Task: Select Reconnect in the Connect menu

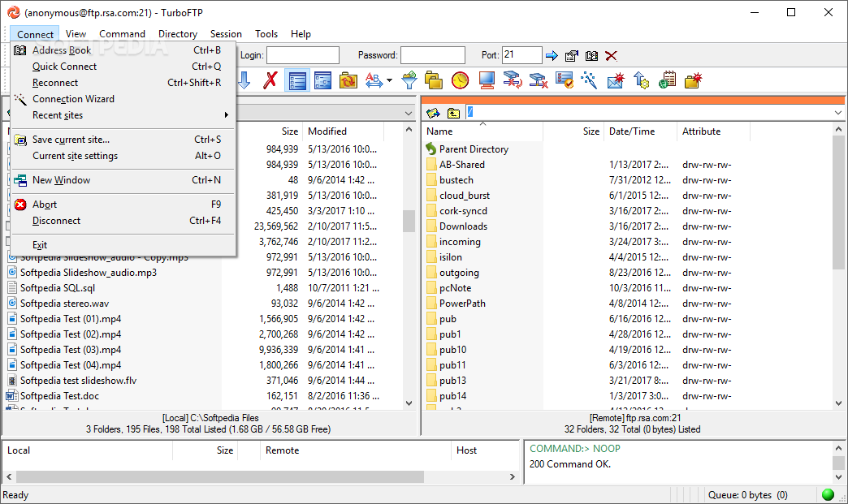Action: click(x=123, y=83)
